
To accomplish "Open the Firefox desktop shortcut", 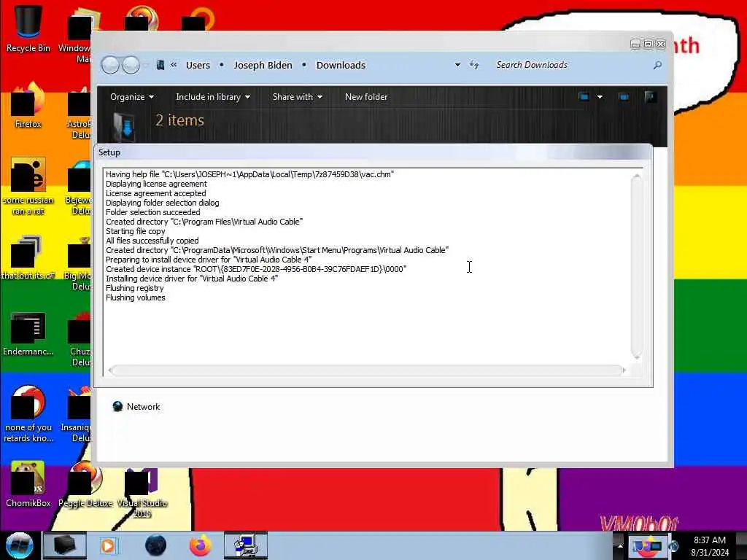I will click(x=28, y=106).
